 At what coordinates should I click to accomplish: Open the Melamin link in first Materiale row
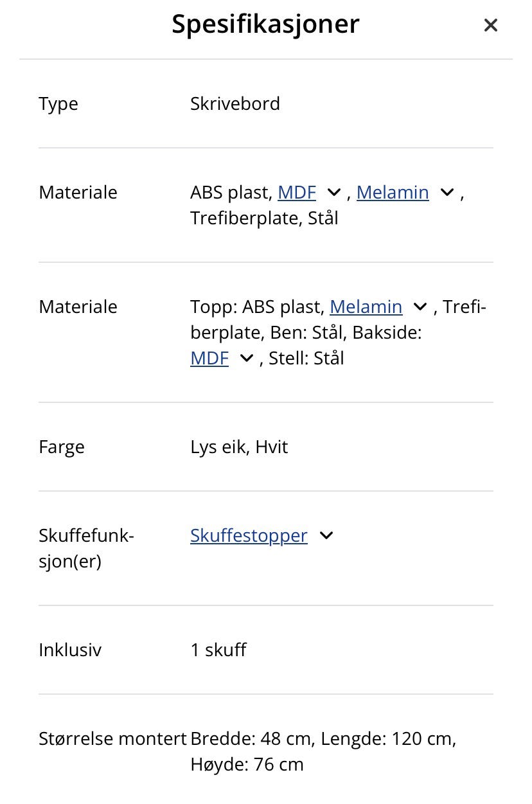coord(393,192)
